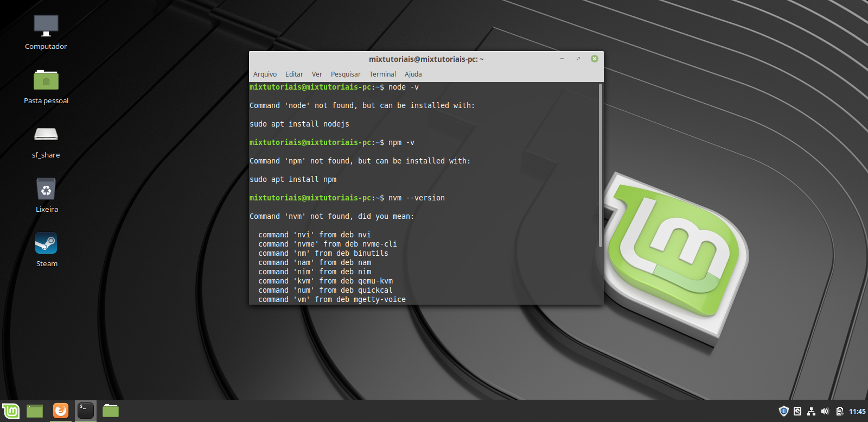Viewport: 868px width, 422px height.
Task: Click the terminal vertical scrollbar
Action: [x=600, y=166]
